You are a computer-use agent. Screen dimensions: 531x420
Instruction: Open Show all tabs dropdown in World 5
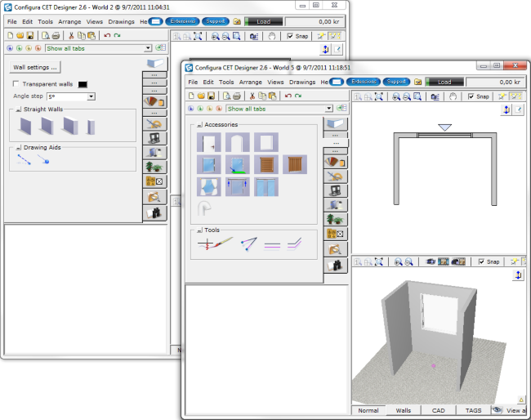point(329,109)
